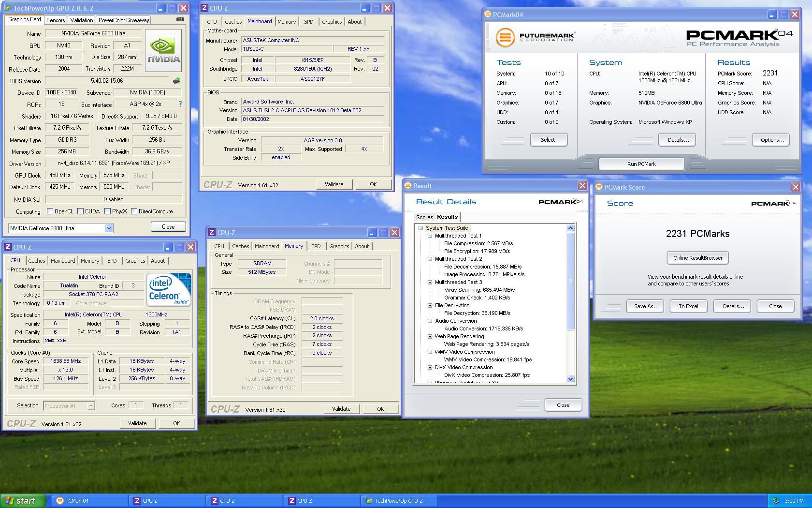Click the Mainboard CPU-Z window title icon
Viewport: 812px width, 508px height.
click(204, 8)
